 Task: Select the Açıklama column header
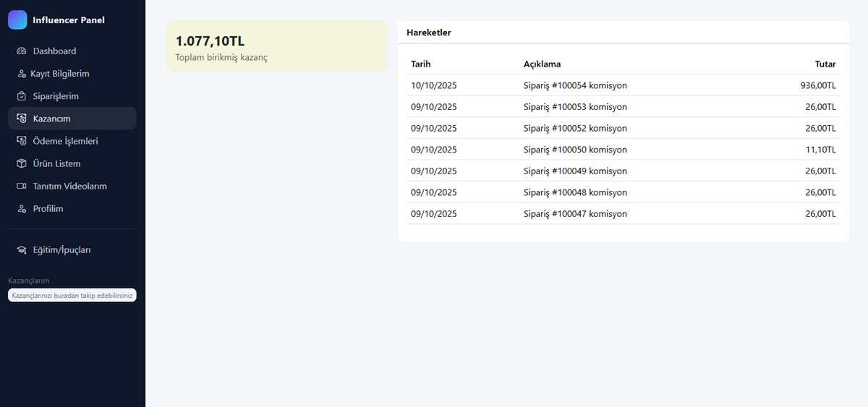(542, 64)
